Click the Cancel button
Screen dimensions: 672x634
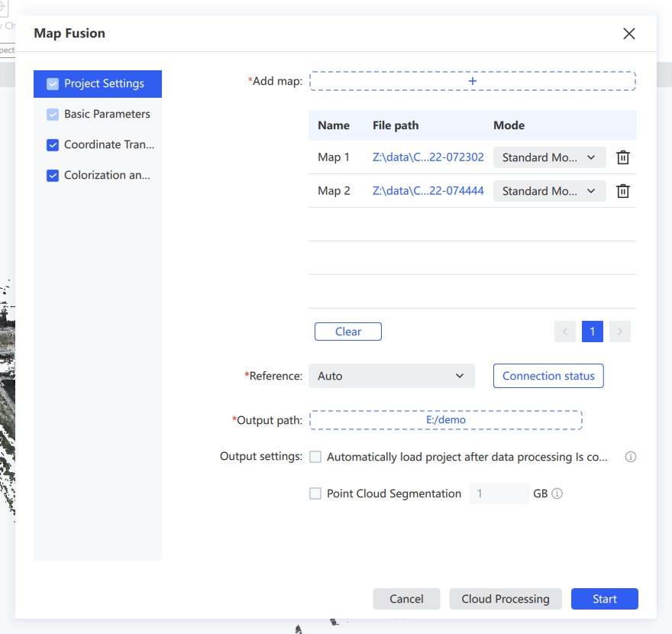(406, 599)
